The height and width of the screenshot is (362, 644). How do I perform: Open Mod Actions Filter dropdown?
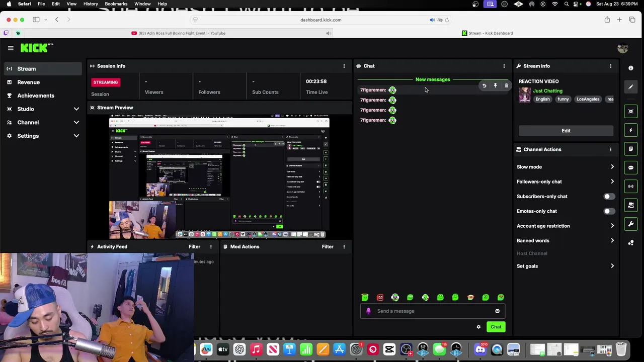point(328,247)
